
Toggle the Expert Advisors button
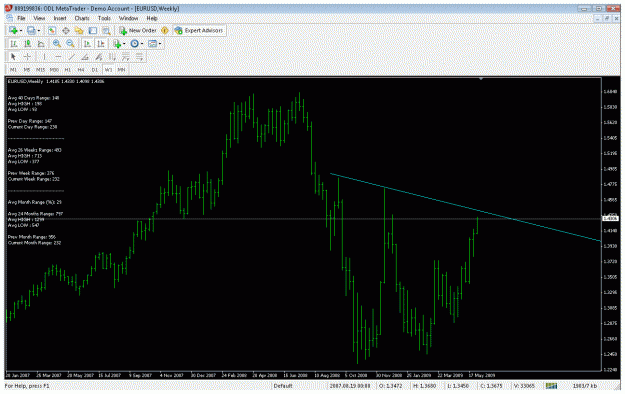click(199, 31)
